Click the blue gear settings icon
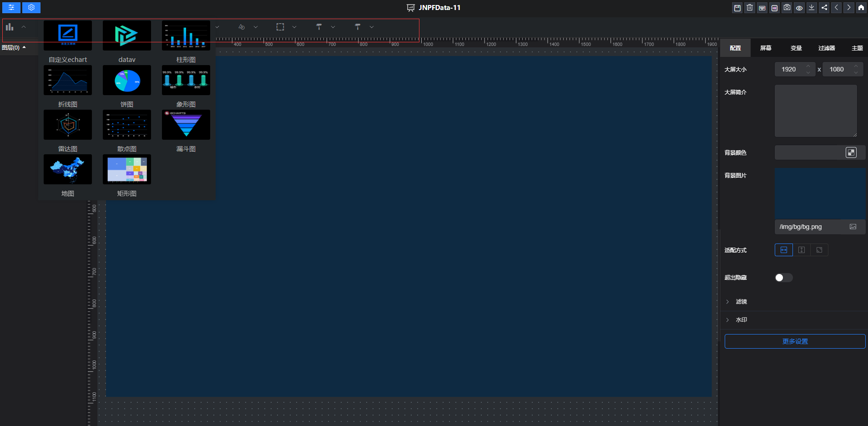868x426 pixels. pos(31,8)
